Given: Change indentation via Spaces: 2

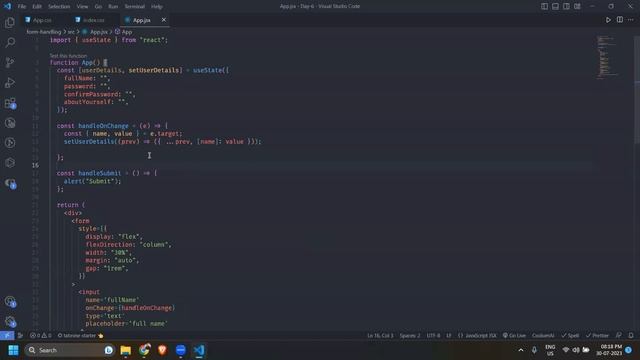Looking at the screenshot, I should click(410, 336).
